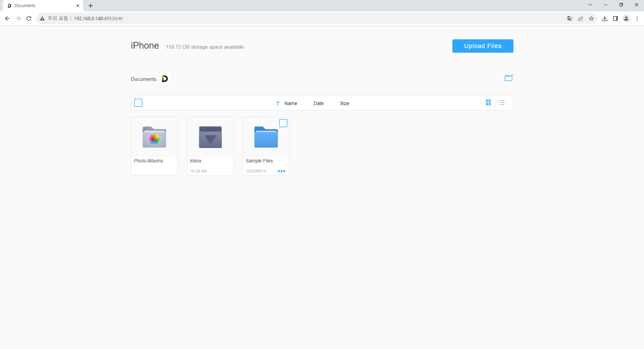Open the Photo Albums folder
Screen dimensions: 644x349
tap(154, 137)
